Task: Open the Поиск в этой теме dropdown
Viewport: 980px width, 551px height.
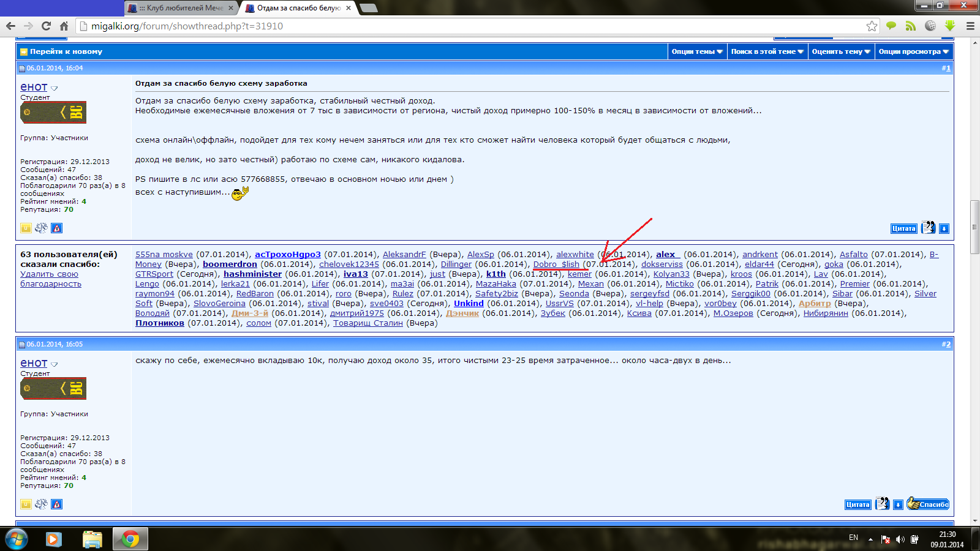Action: (767, 51)
